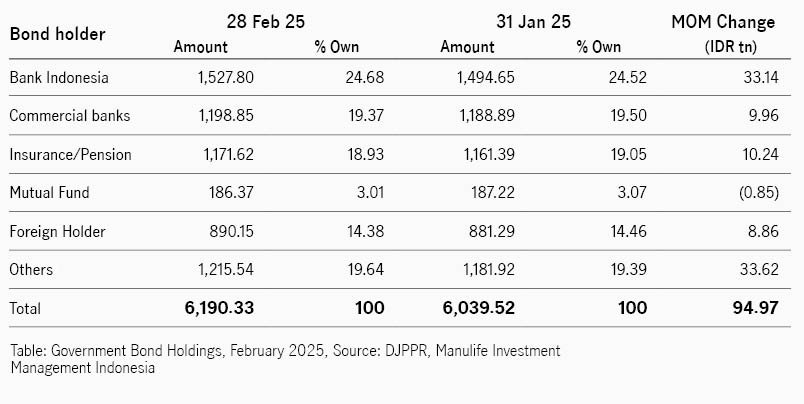This screenshot has height=404, width=804.
Task: Click the Government Bond Holdings table caption
Action: [286, 359]
